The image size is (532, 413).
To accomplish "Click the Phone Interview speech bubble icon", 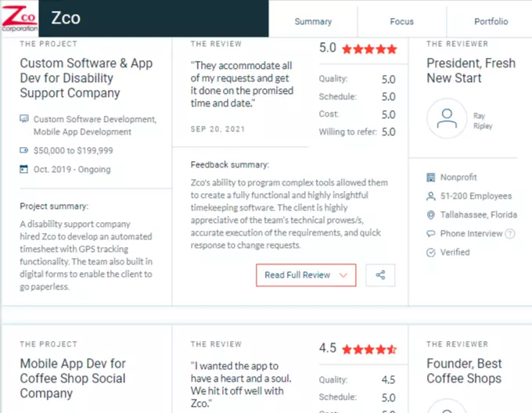I will coord(431,234).
